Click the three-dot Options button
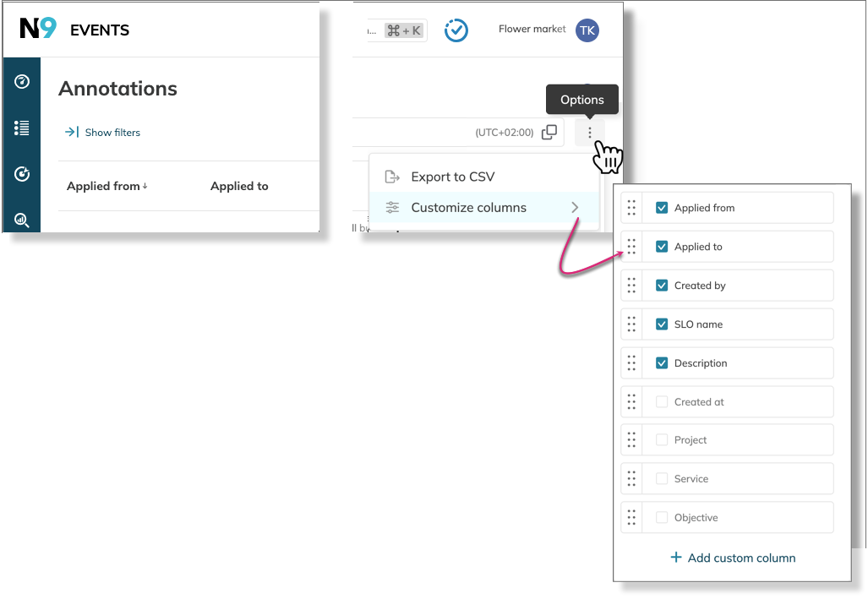Image resolution: width=868 pixels, height=599 pixels. pos(590,133)
